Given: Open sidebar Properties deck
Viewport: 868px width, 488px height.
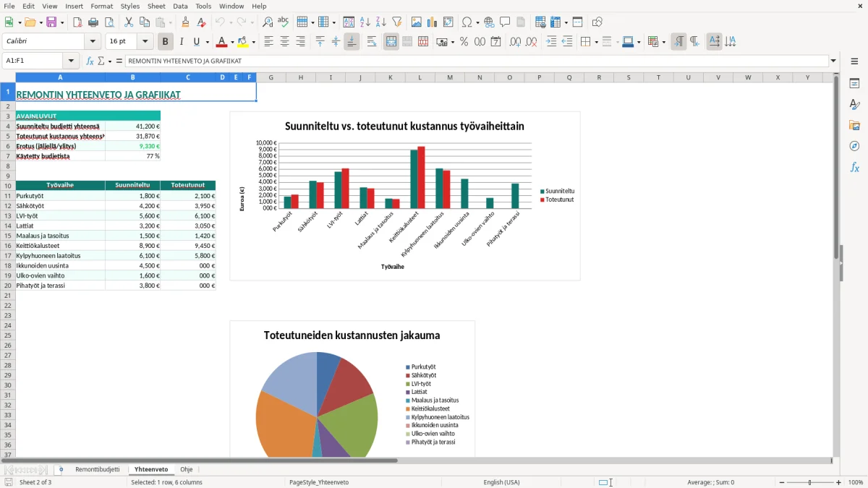Looking at the screenshot, I should [x=854, y=84].
